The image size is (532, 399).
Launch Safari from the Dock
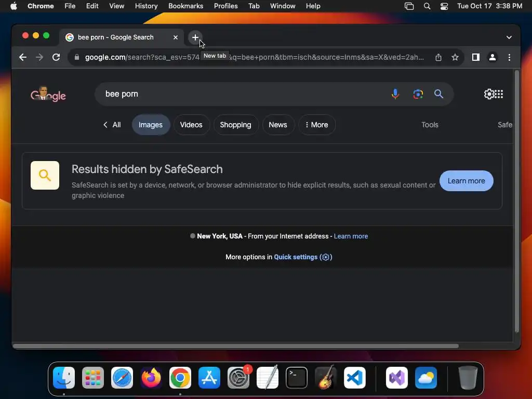[122, 378]
